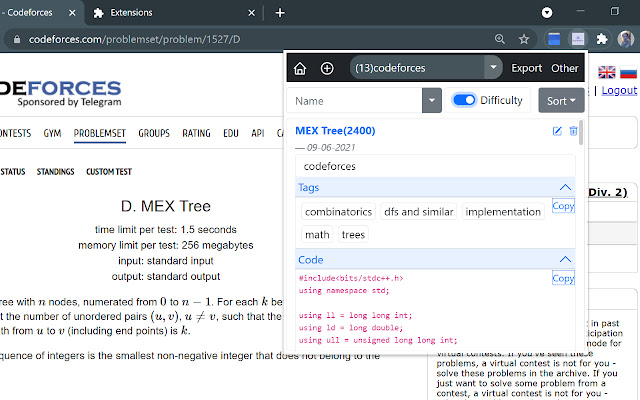Open a new browser tab
The height and width of the screenshot is (400, 640).
pyautogui.click(x=280, y=13)
